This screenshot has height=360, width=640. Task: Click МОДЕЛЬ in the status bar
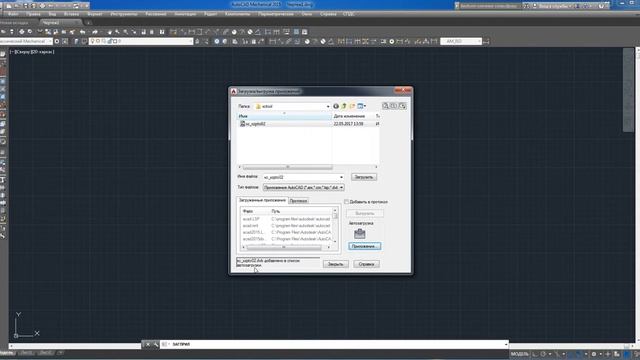click(520, 354)
